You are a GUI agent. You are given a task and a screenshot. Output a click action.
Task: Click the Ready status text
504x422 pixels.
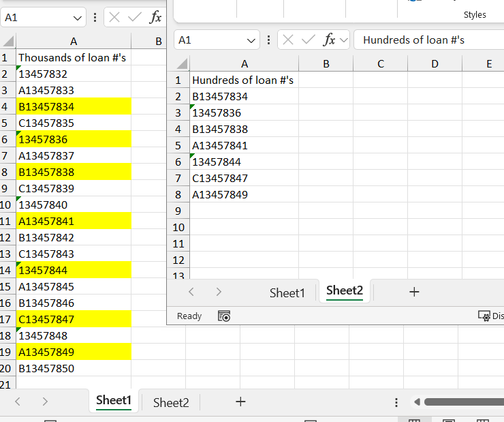[189, 316]
